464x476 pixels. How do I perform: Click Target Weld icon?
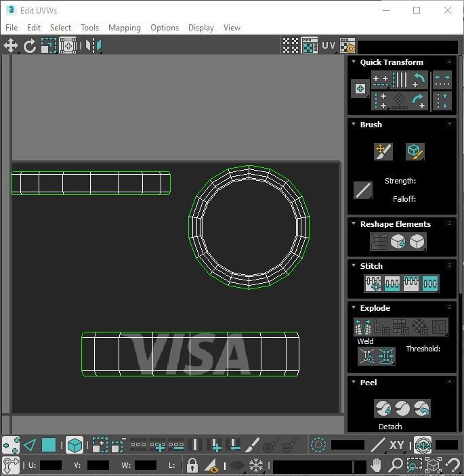point(367,356)
